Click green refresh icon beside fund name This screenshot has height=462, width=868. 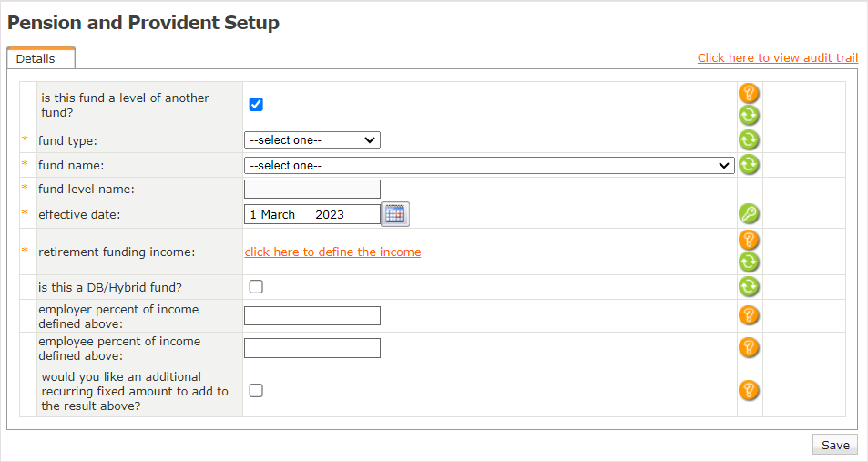(748, 165)
